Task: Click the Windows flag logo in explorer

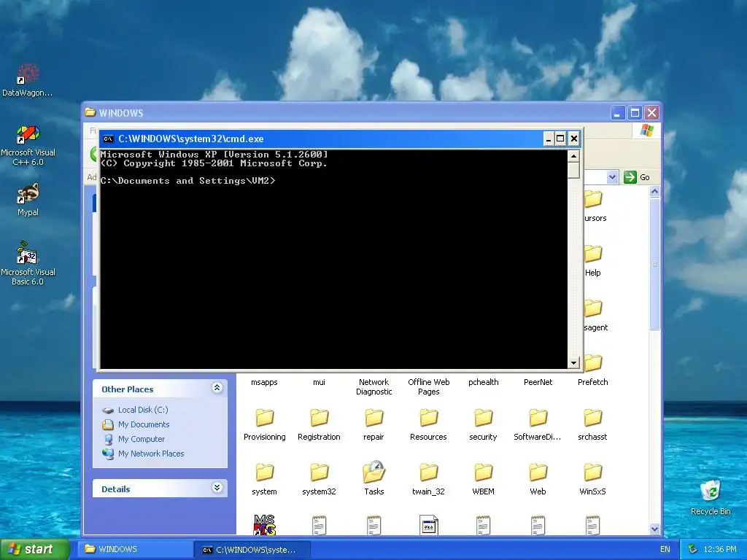Action: coord(647,130)
